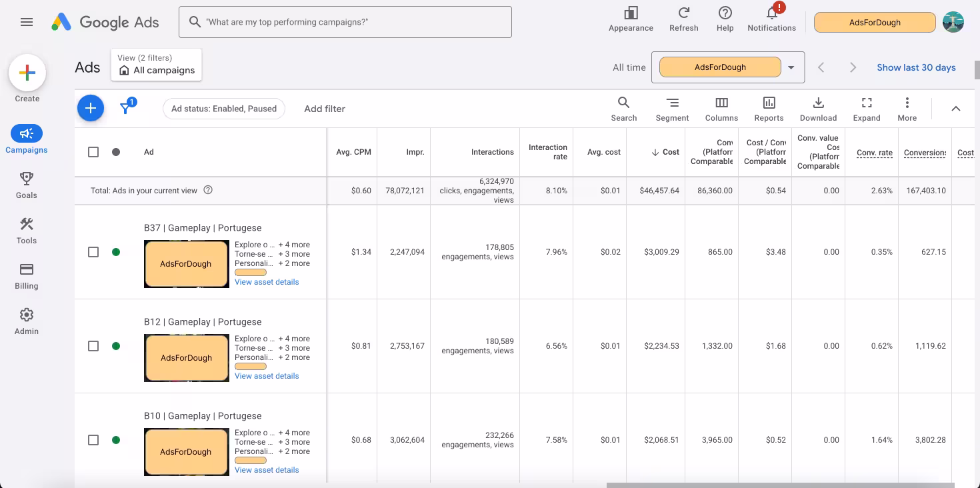Toggle status dot of B37 ad
The image size is (980, 488).
tap(116, 252)
